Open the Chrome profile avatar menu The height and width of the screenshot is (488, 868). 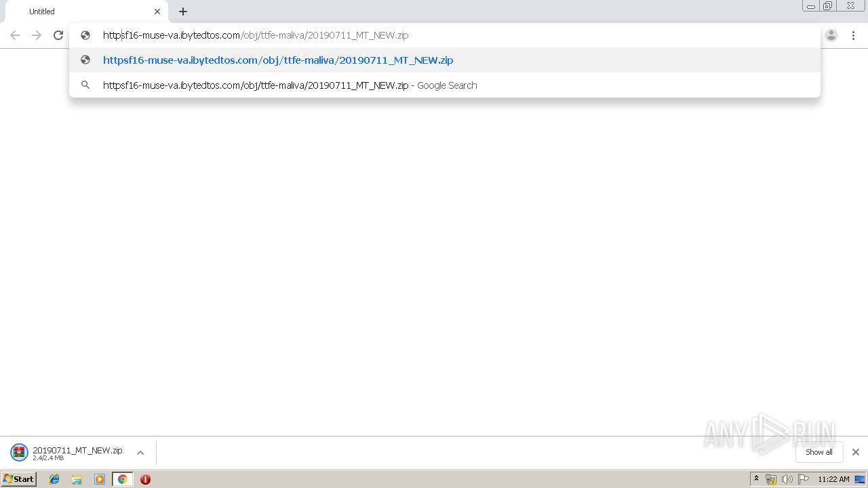tap(831, 35)
